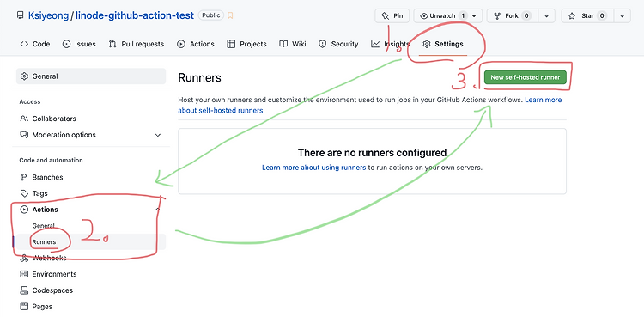
Task: Go to the Security tab
Action: click(338, 44)
